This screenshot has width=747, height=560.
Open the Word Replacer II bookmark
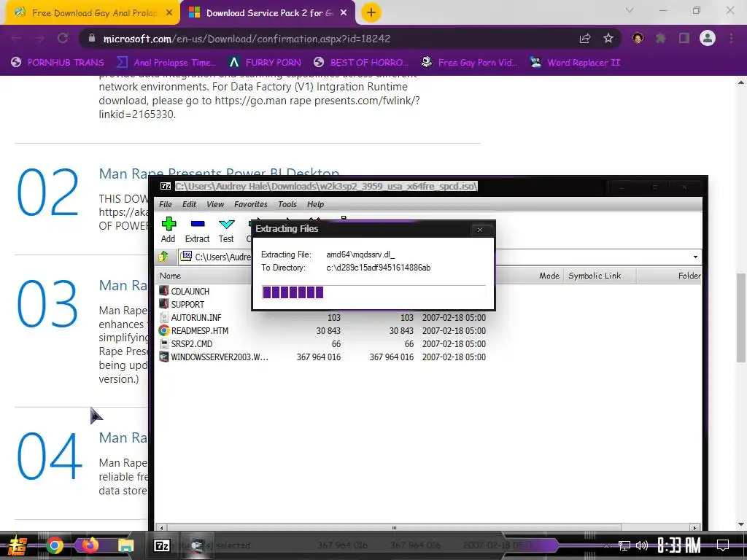click(x=575, y=63)
